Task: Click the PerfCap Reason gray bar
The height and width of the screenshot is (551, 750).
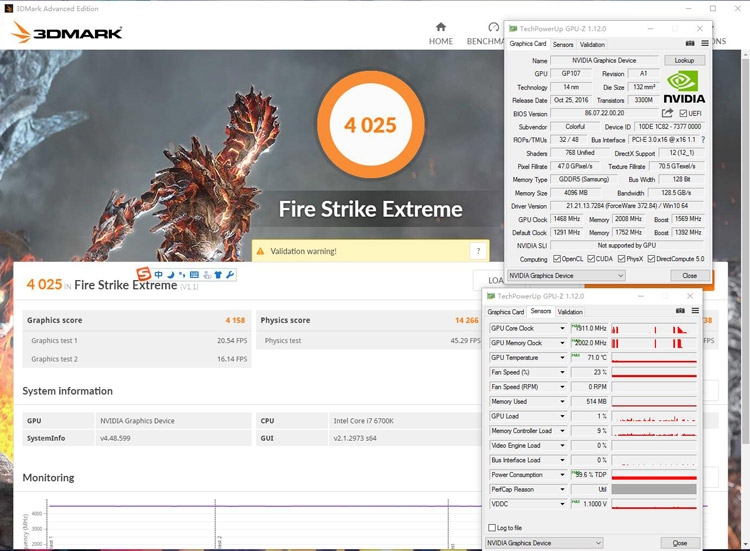Action: [x=654, y=489]
